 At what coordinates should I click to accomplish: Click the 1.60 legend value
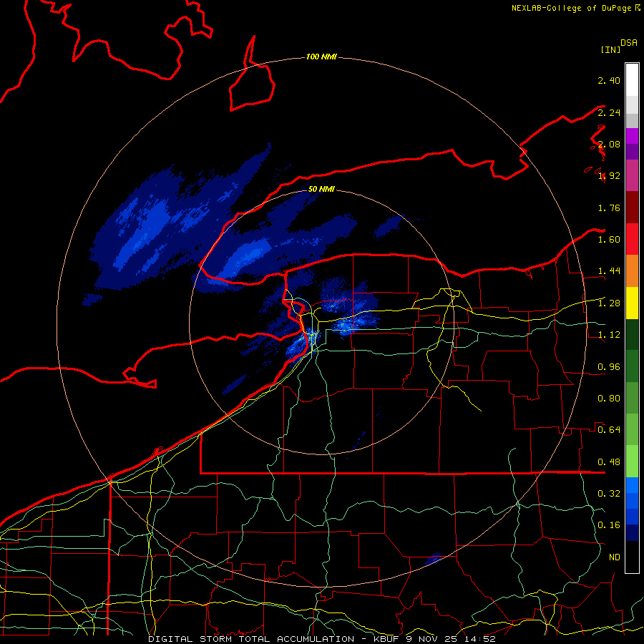[x=609, y=240]
